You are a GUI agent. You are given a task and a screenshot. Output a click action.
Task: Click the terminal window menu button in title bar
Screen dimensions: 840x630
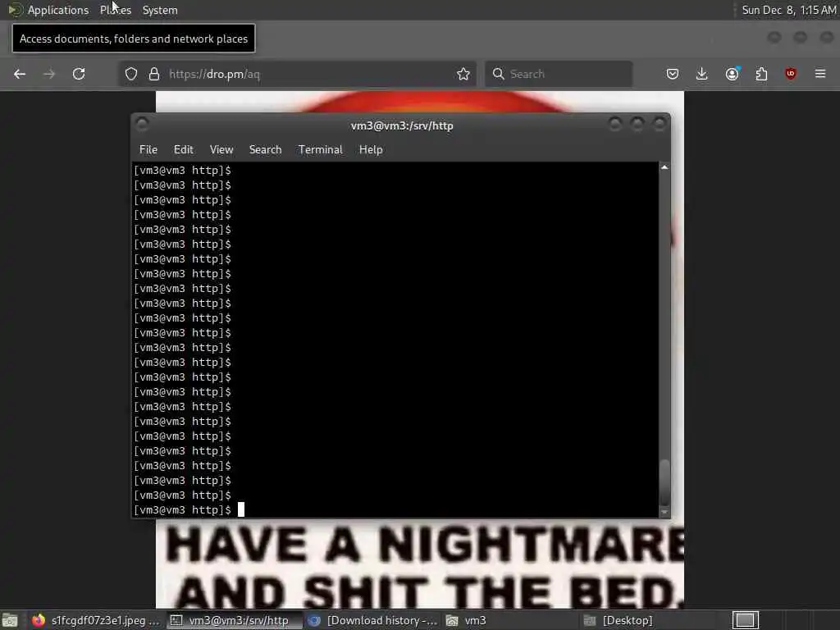(142, 125)
